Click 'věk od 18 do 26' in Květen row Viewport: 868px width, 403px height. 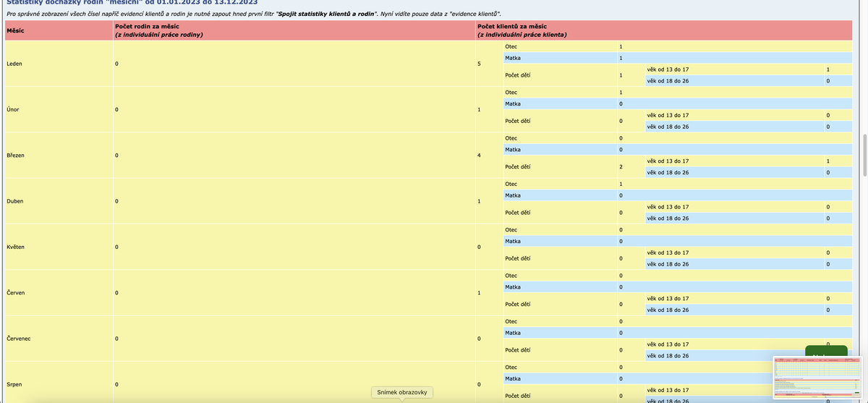pyautogui.click(x=668, y=264)
